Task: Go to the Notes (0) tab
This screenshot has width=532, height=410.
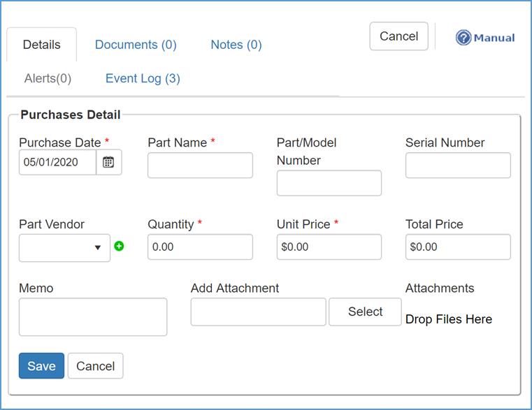Action: click(236, 45)
